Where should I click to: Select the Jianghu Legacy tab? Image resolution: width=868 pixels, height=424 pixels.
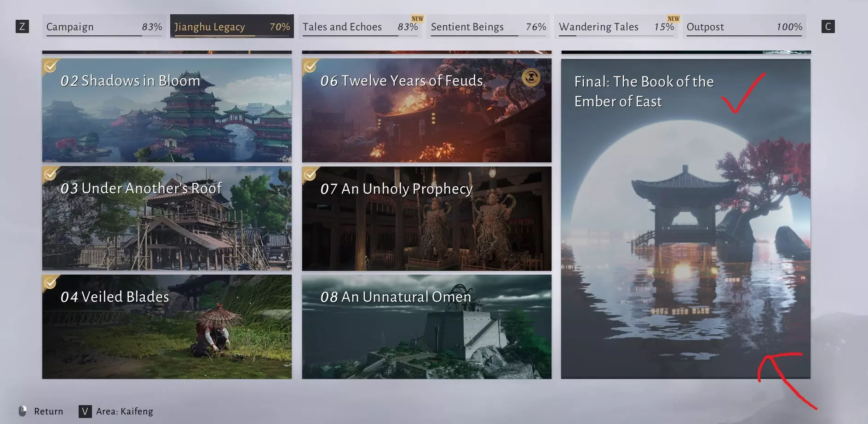(x=232, y=26)
